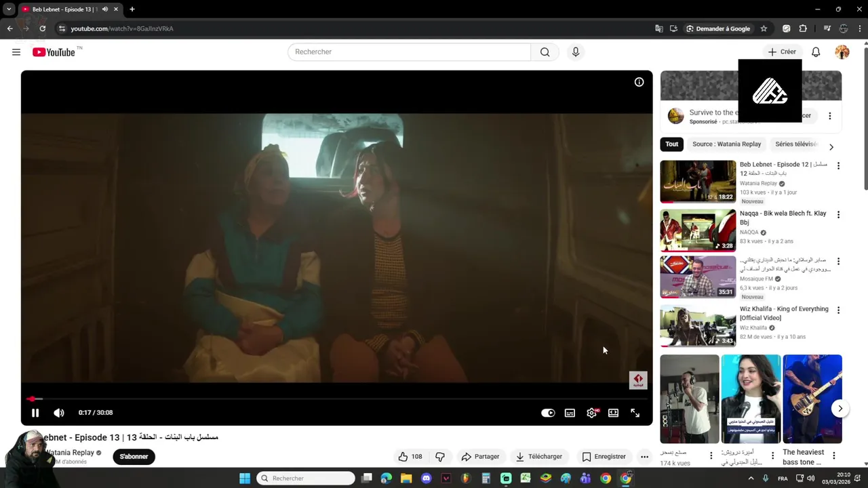The height and width of the screenshot is (488, 868).
Task: Click in the YouTube Rechercher field
Action: tap(409, 52)
